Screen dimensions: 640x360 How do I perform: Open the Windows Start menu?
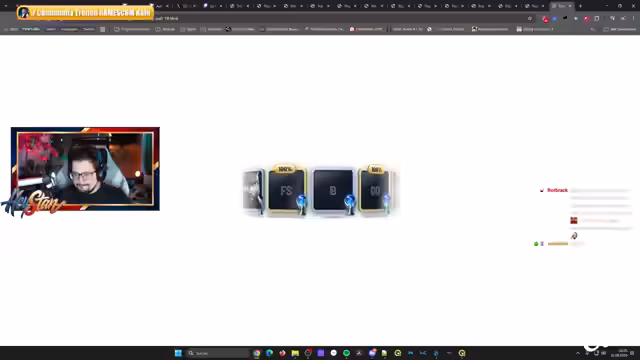[x=178, y=353]
